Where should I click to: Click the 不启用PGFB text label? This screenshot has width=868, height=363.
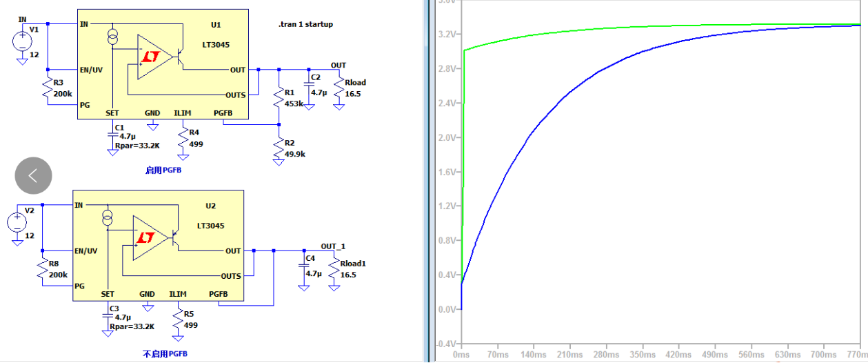tap(164, 353)
